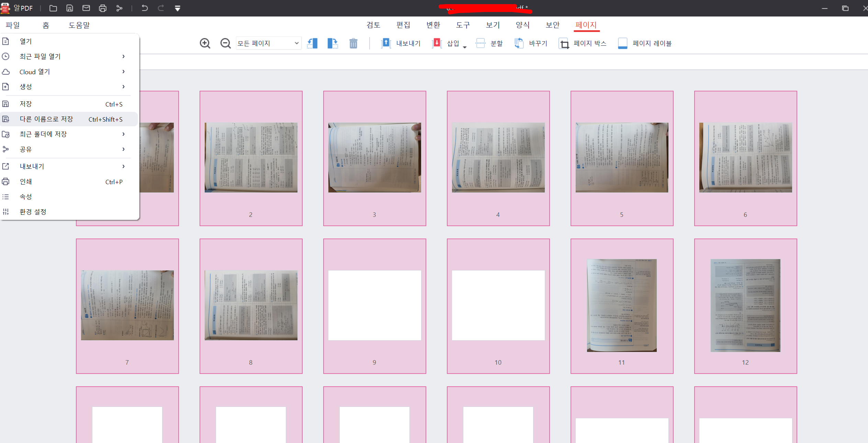Viewport: 868px width, 443px height.
Task: Expand the 내보내기 submenu in file menu
Action: pos(69,166)
